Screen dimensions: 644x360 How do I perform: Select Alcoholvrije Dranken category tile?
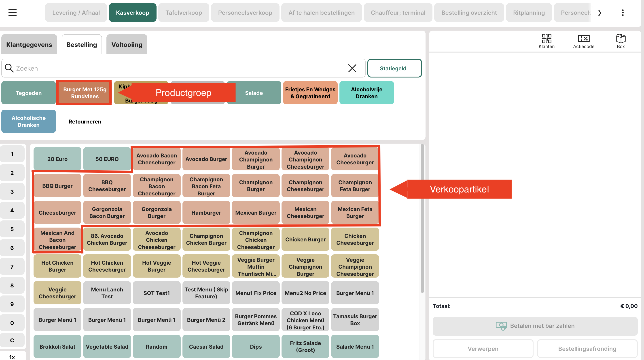(366, 93)
